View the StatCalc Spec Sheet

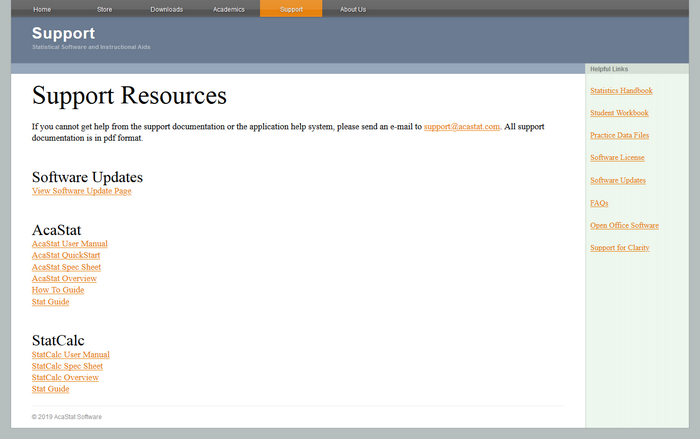coord(67,366)
